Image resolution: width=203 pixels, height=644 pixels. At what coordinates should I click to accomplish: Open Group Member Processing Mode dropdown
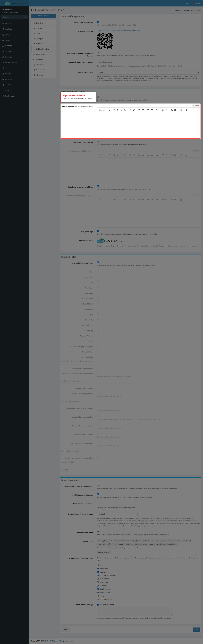(x=117, y=514)
